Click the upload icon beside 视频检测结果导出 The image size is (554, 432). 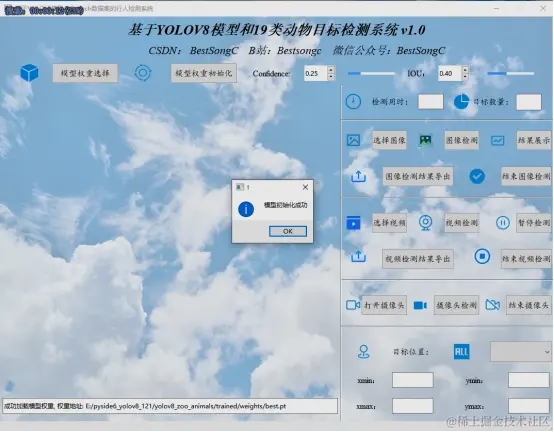click(358, 256)
